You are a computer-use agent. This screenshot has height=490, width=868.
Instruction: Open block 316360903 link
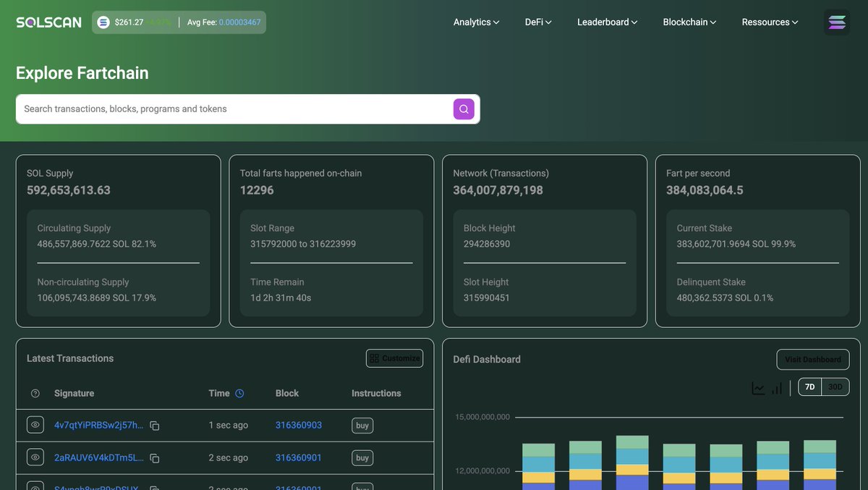pyautogui.click(x=299, y=426)
